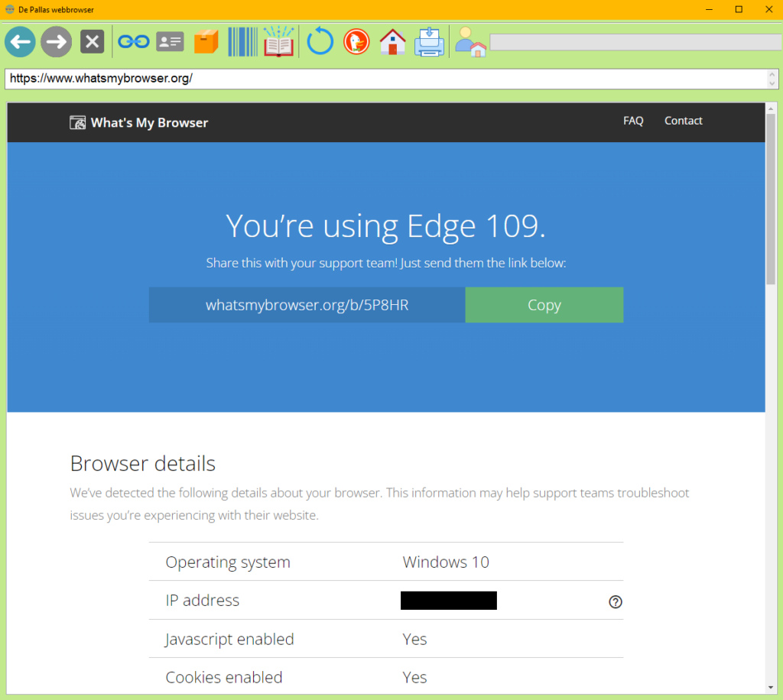Screen dimensions: 783x700
Task: Minimize the De Pallas webbrowser window
Action: coord(709,9)
